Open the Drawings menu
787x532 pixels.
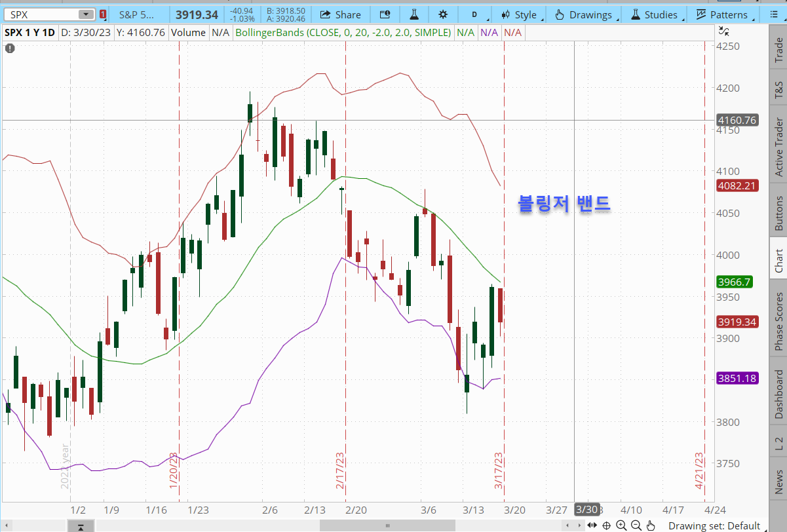[583, 14]
